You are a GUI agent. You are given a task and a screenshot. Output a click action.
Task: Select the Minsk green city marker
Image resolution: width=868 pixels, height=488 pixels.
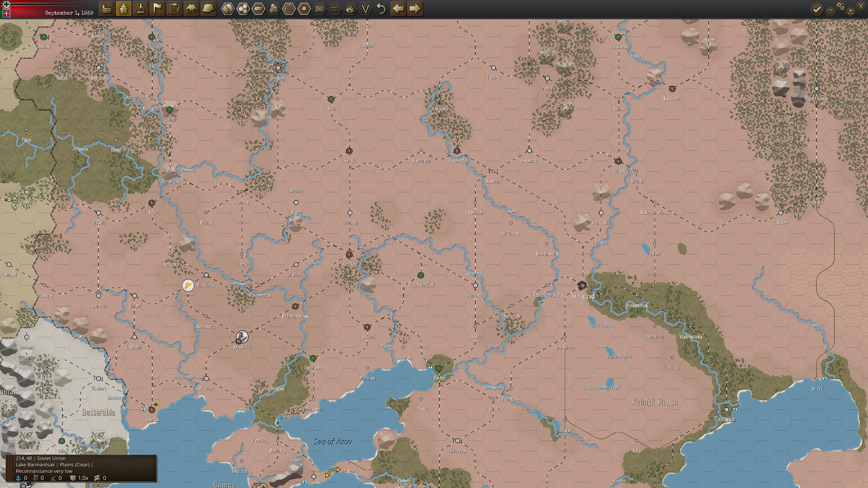tap(44, 37)
